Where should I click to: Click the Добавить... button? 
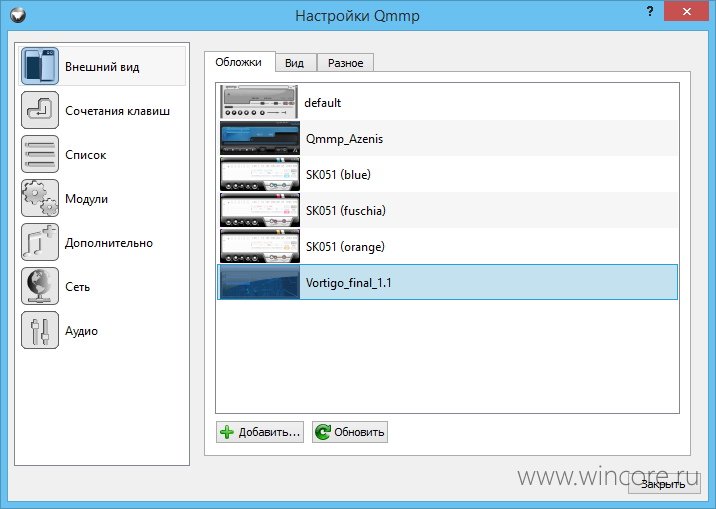click(x=260, y=432)
